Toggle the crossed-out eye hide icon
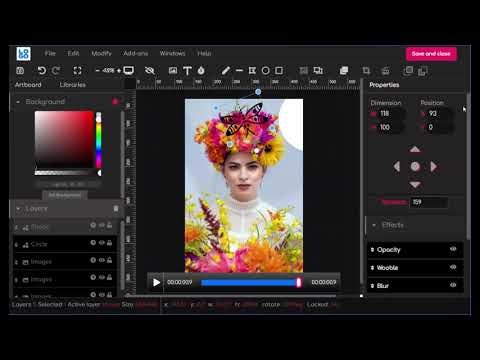Viewport: 480px width, 360px height. tap(150, 70)
